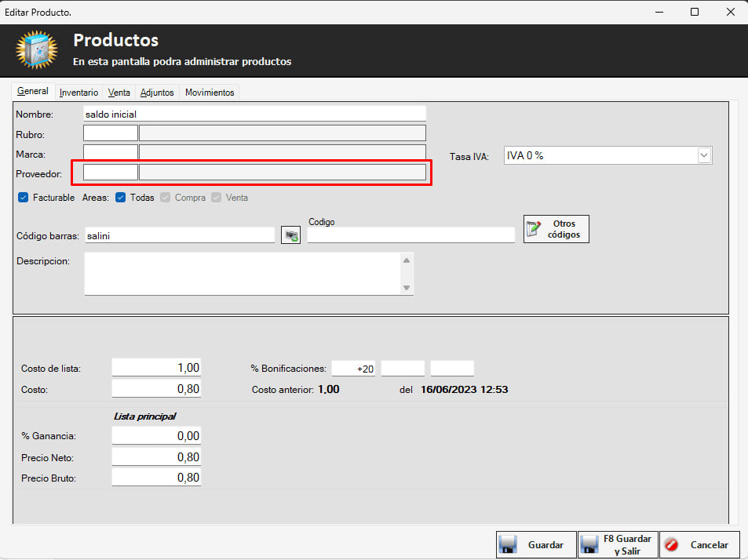Click the floppy disk icon on Guardar
Image resolution: width=748 pixels, height=560 pixels.
(x=509, y=545)
